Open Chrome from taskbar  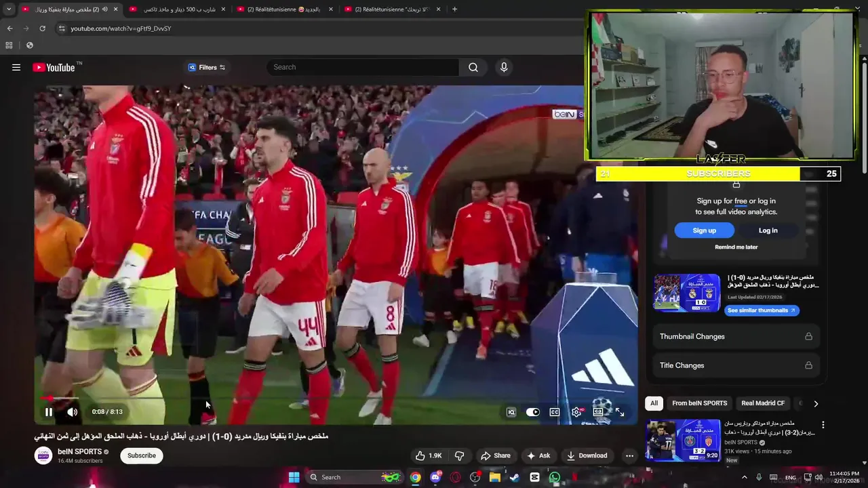point(415,477)
